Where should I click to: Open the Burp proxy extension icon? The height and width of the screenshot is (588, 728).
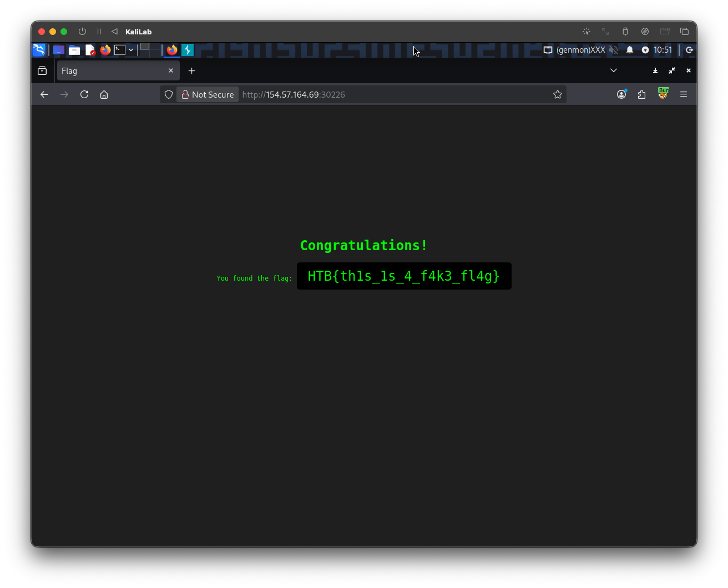point(663,94)
